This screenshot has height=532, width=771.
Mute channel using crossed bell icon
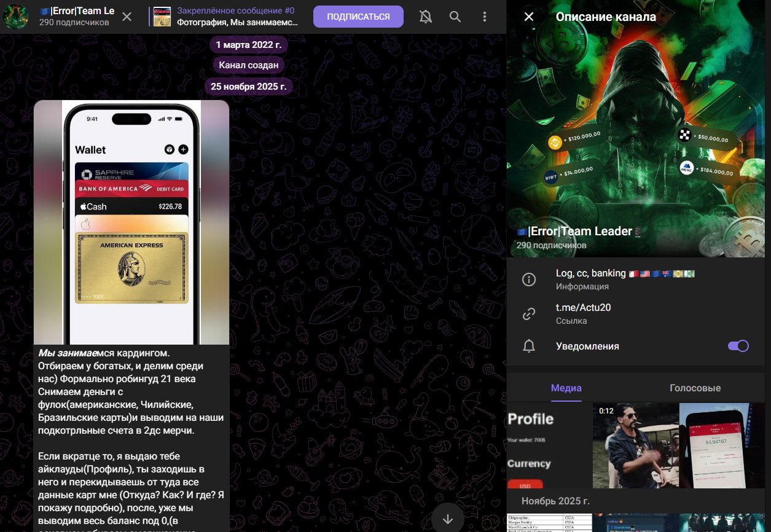pos(425,17)
